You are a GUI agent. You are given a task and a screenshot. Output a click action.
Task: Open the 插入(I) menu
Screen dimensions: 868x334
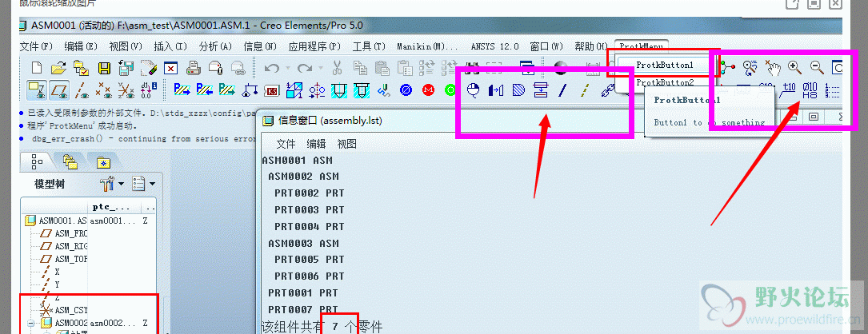tap(170, 46)
